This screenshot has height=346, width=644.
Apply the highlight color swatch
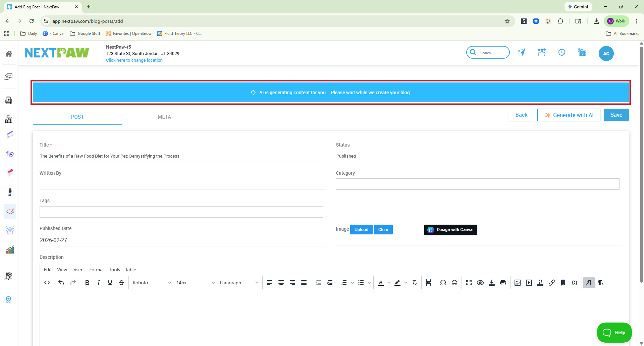click(x=397, y=283)
